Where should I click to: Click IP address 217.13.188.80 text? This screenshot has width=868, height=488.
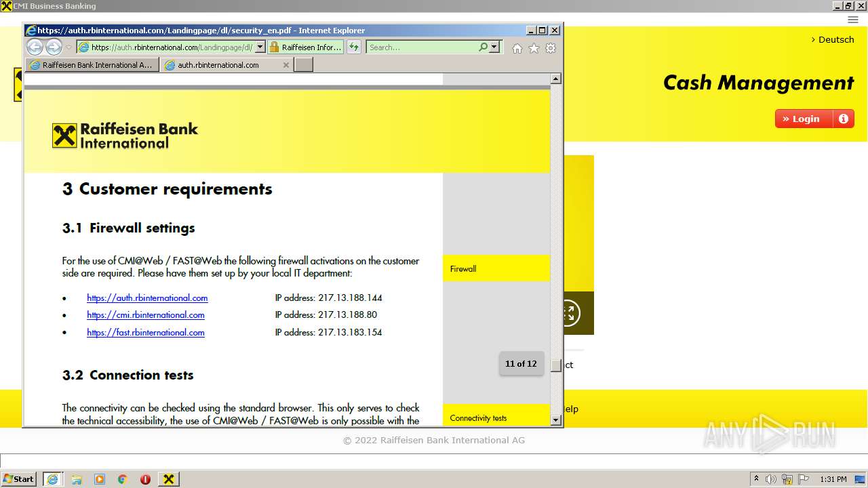pos(326,314)
